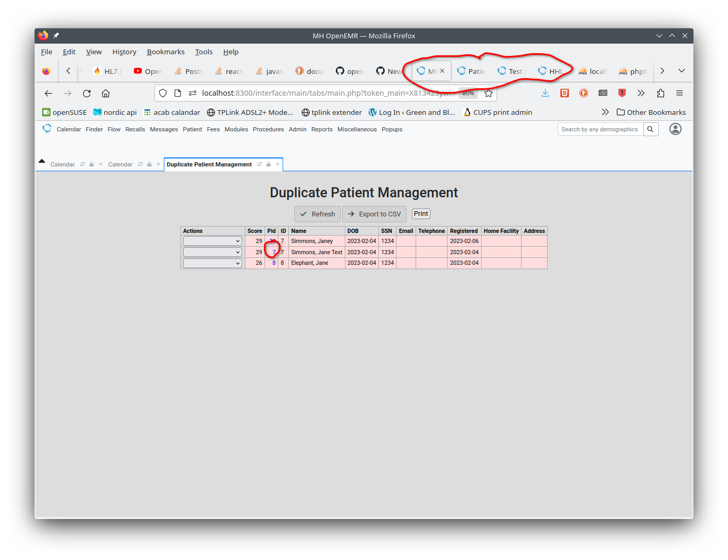Viewport: 728px width, 560px height.
Task: Switch to the second Calendar tab
Action: tap(120, 164)
